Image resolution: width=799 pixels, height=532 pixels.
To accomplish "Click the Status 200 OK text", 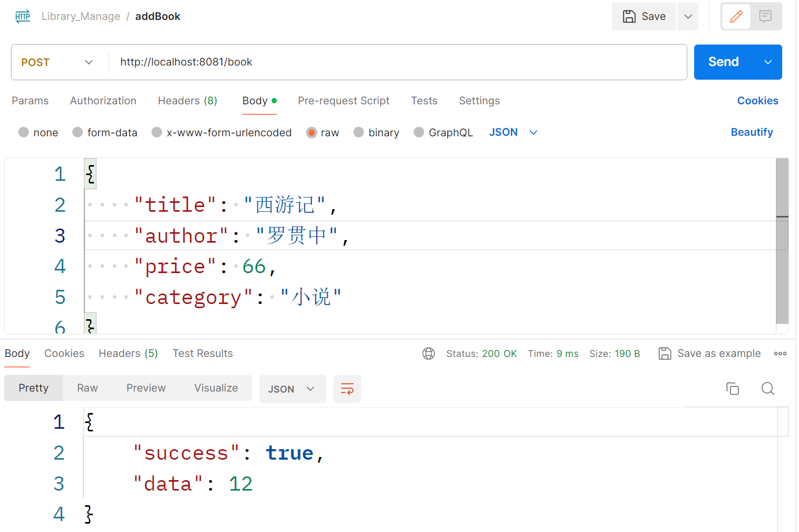I will (x=481, y=354).
